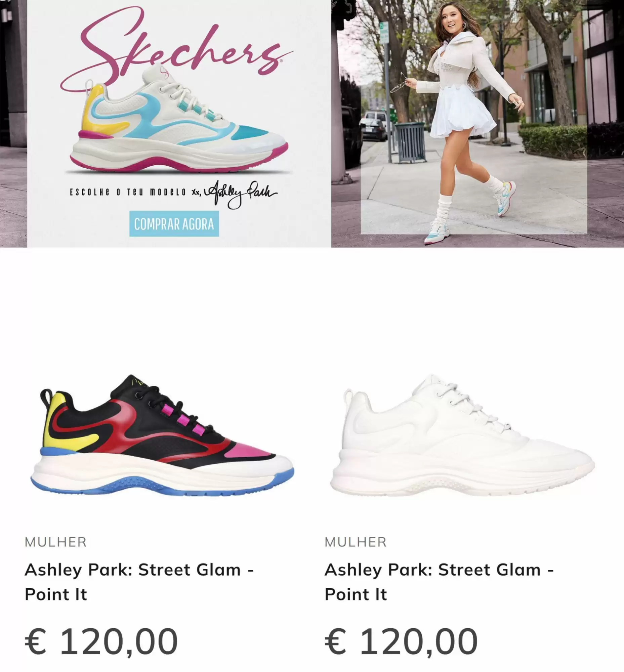This screenshot has height=672, width=624.
Task: Open the black multicolor Point It sneaker image
Action: click(x=162, y=435)
